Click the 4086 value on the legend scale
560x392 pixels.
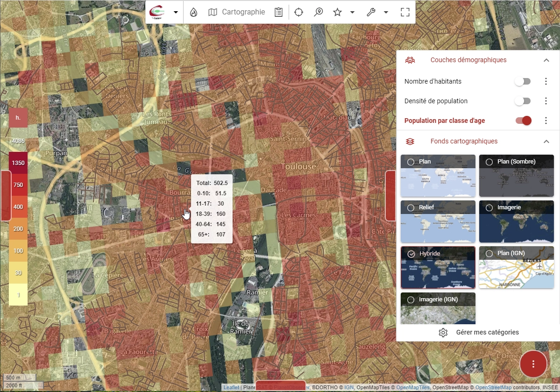[17, 141]
